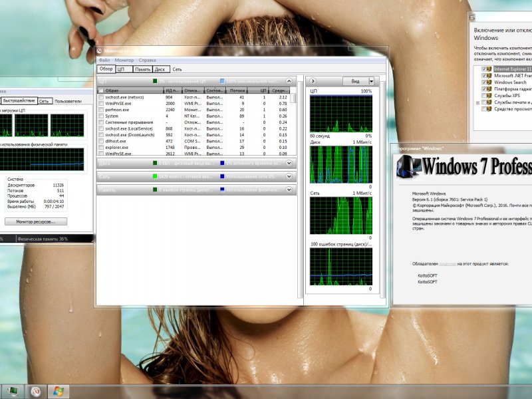Open license terms link in About Windows
This screenshot has width=532, height=399.
(x=448, y=263)
